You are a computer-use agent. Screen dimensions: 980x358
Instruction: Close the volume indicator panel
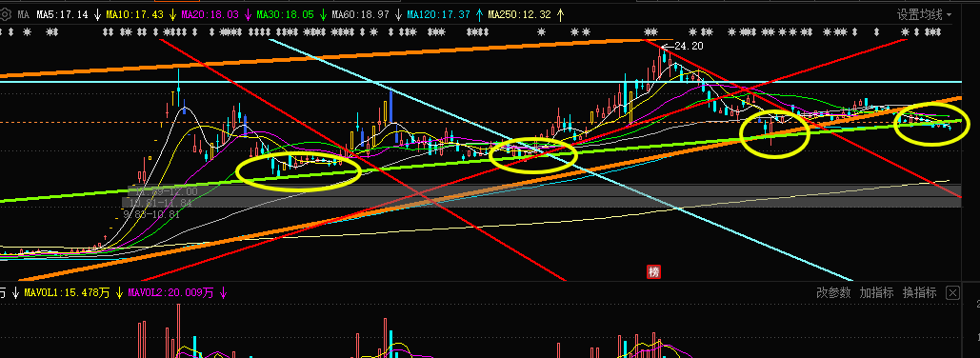(951, 292)
